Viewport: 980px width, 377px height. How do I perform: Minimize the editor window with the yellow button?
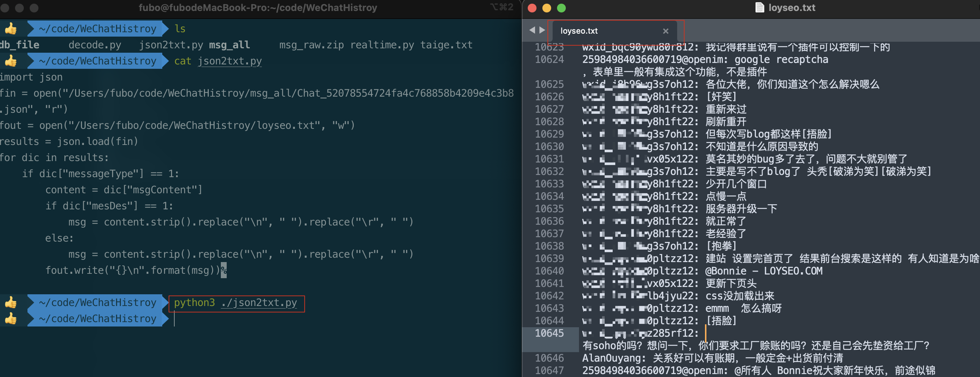547,8
